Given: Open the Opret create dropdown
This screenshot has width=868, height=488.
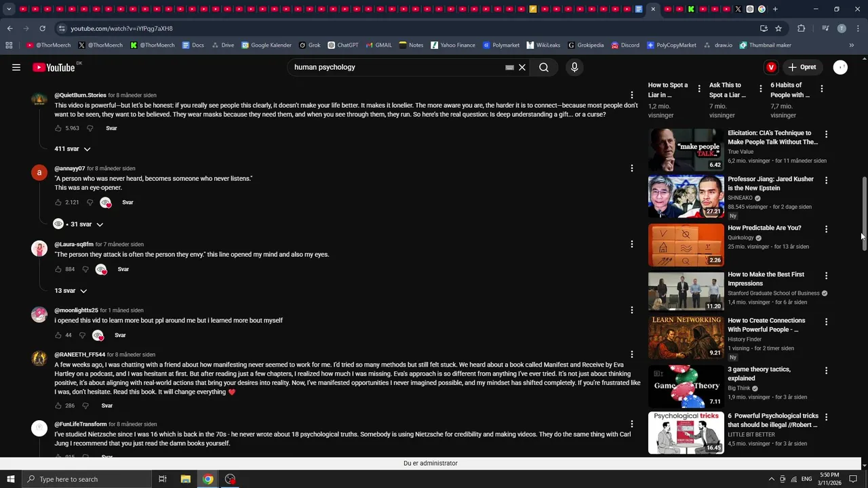Looking at the screenshot, I should tap(802, 67).
